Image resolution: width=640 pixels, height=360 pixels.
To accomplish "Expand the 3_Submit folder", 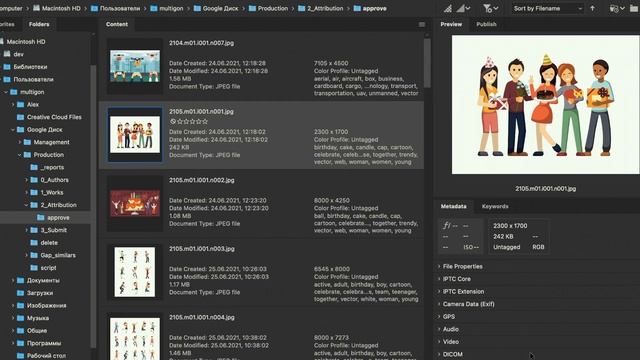I will pyautogui.click(x=27, y=230).
